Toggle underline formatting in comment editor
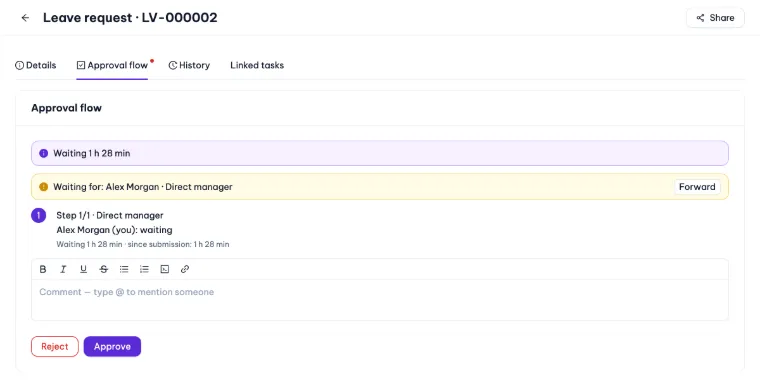This screenshot has width=760, height=380. point(83,269)
